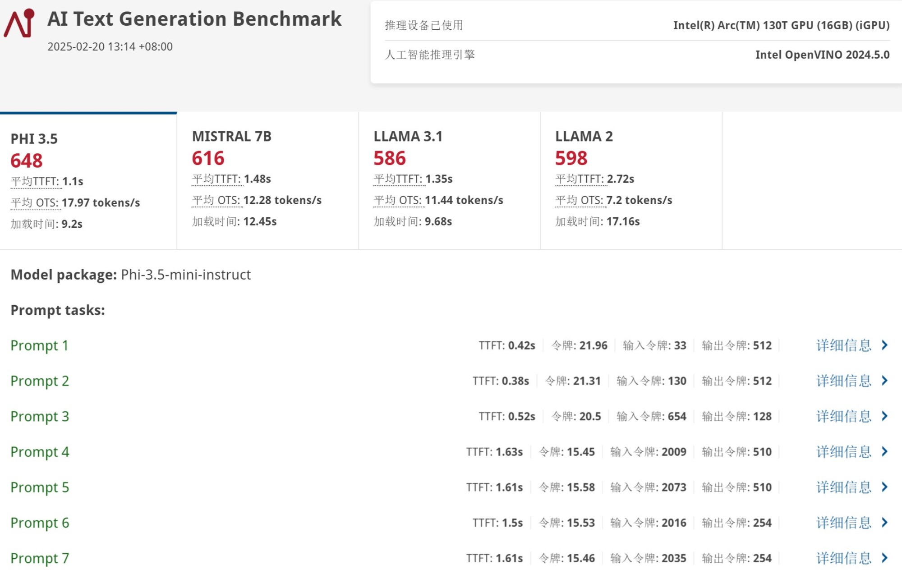Open Prompt 4 task link
This screenshot has width=902, height=588.
pyautogui.click(x=40, y=452)
